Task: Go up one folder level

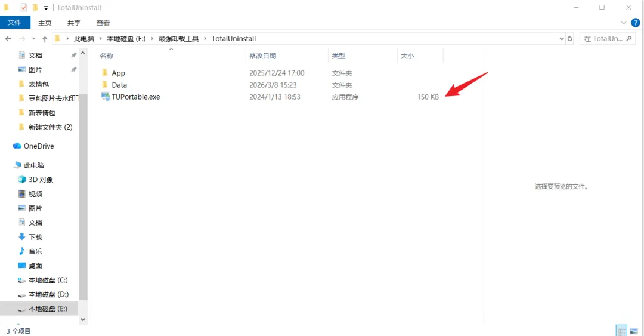Action: click(45, 39)
